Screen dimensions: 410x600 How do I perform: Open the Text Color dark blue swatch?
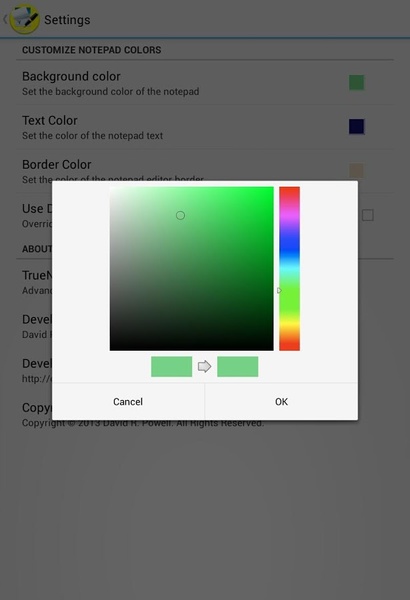pos(356,127)
